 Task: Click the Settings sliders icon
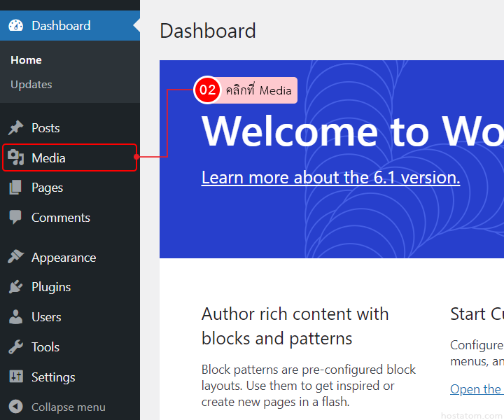click(x=15, y=377)
